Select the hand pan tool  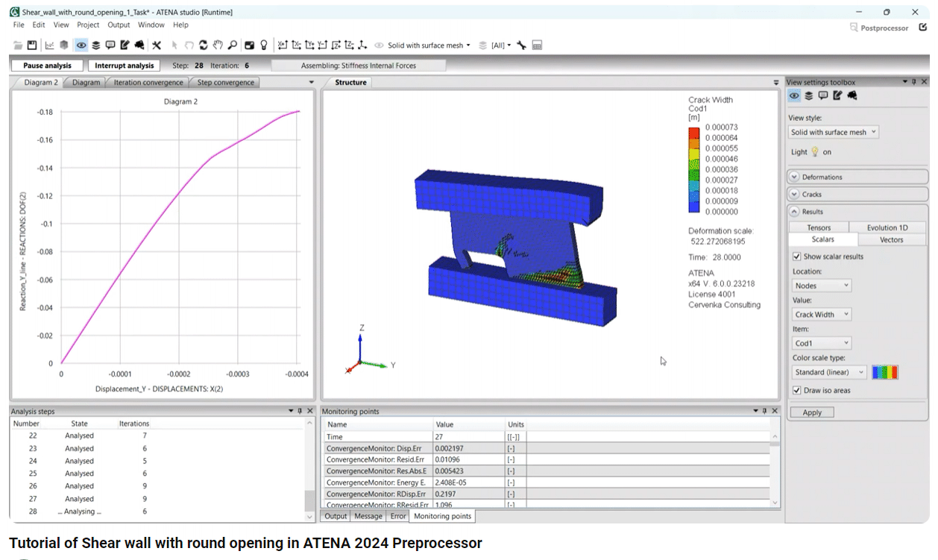coord(218,45)
